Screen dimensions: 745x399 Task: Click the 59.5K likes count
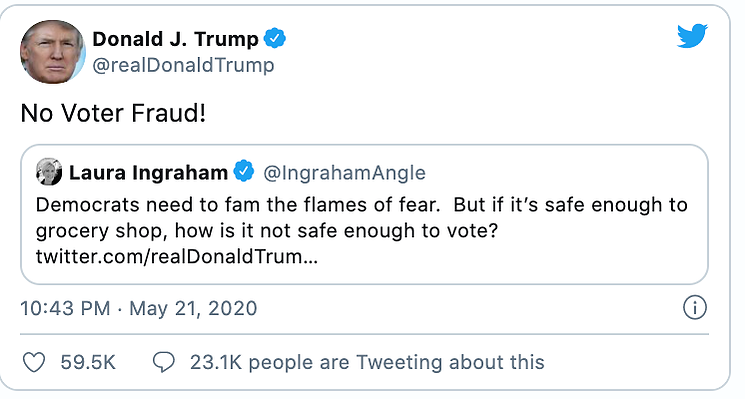pyautogui.click(x=88, y=362)
